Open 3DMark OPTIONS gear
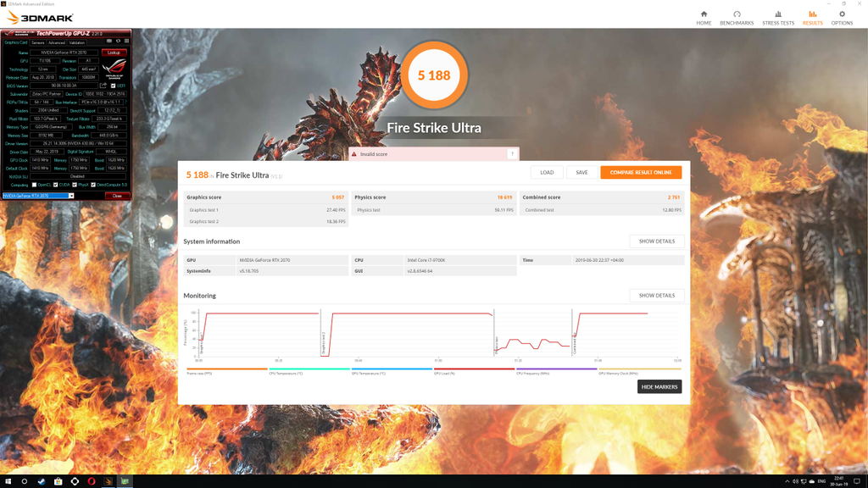This screenshot has width=868, height=488. [x=842, y=18]
